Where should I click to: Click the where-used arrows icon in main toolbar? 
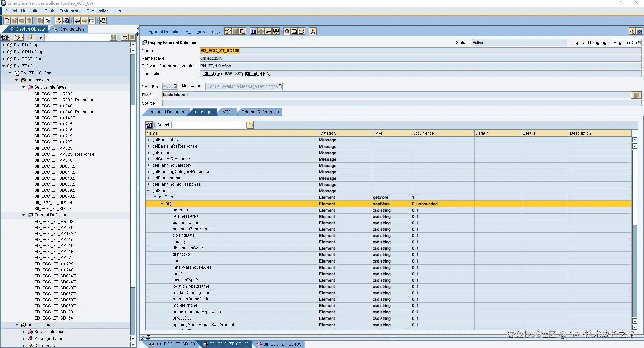(59, 21)
